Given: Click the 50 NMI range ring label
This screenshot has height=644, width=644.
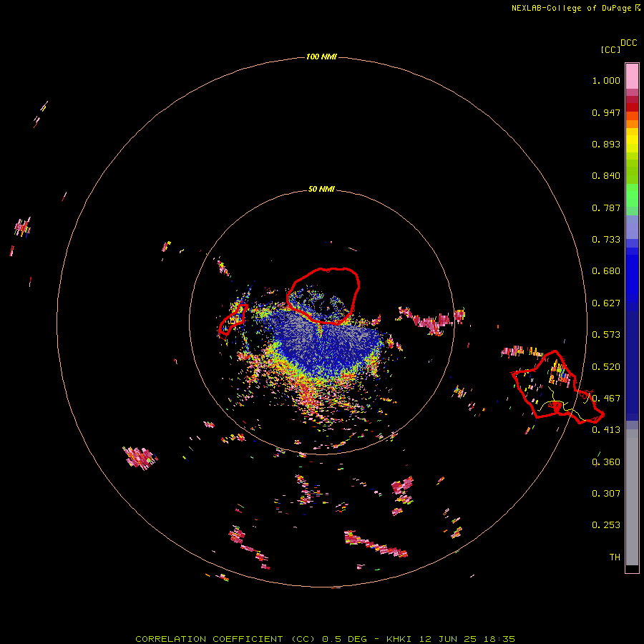Looking at the screenshot, I should click(x=321, y=189).
